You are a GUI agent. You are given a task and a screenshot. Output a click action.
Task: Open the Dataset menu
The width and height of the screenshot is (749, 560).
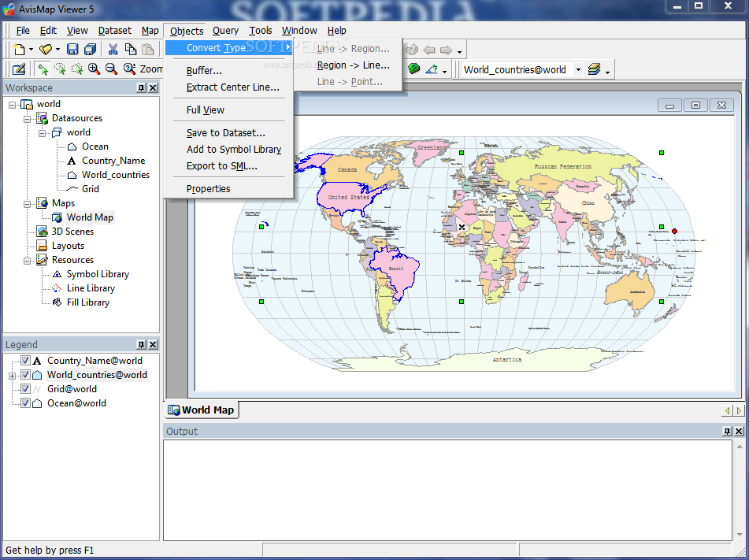click(115, 31)
